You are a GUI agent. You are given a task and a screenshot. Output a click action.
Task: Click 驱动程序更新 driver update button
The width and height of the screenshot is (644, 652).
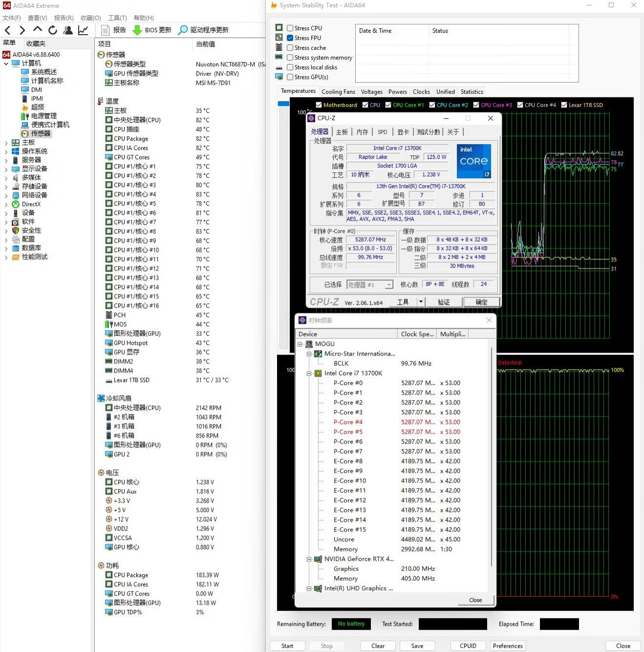(203, 30)
